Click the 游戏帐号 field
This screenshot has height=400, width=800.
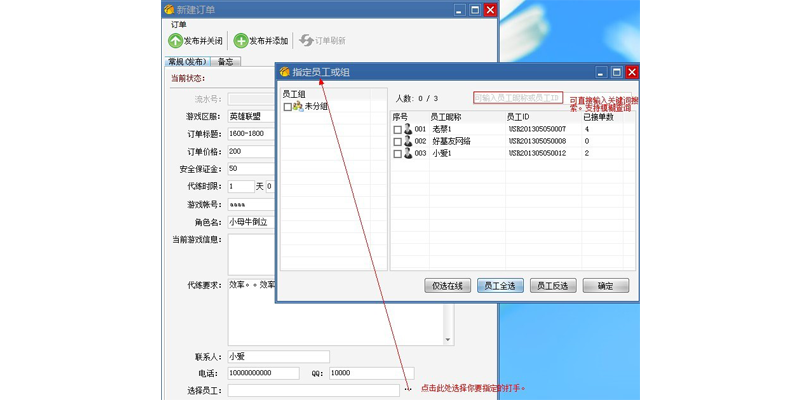pyautogui.click(x=252, y=205)
